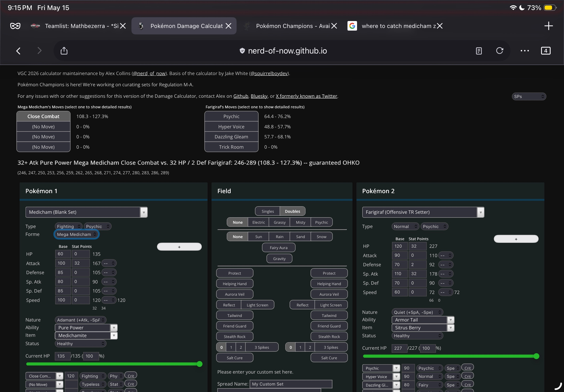The width and height of the screenshot is (564, 392).
Task: Focus the nerd-of-now.github.io address bar
Action: tap(282, 51)
